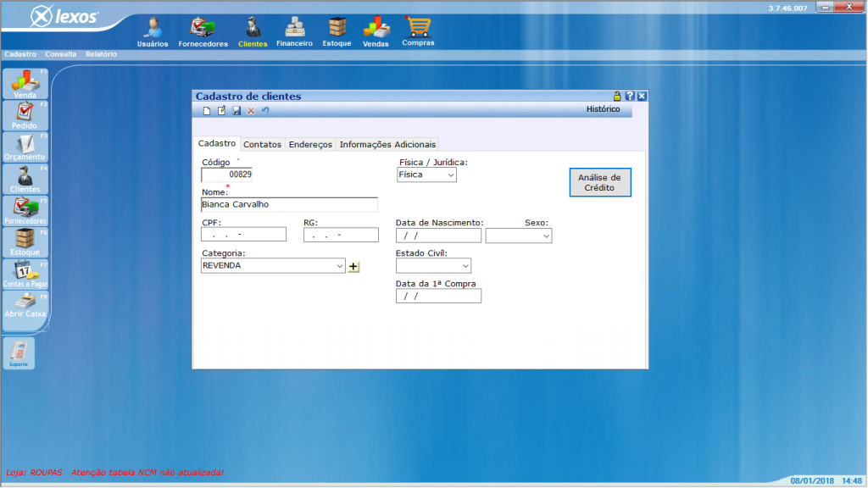Switch to the Endereços tab
Screen dimensions: 868x488
pos(310,144)
